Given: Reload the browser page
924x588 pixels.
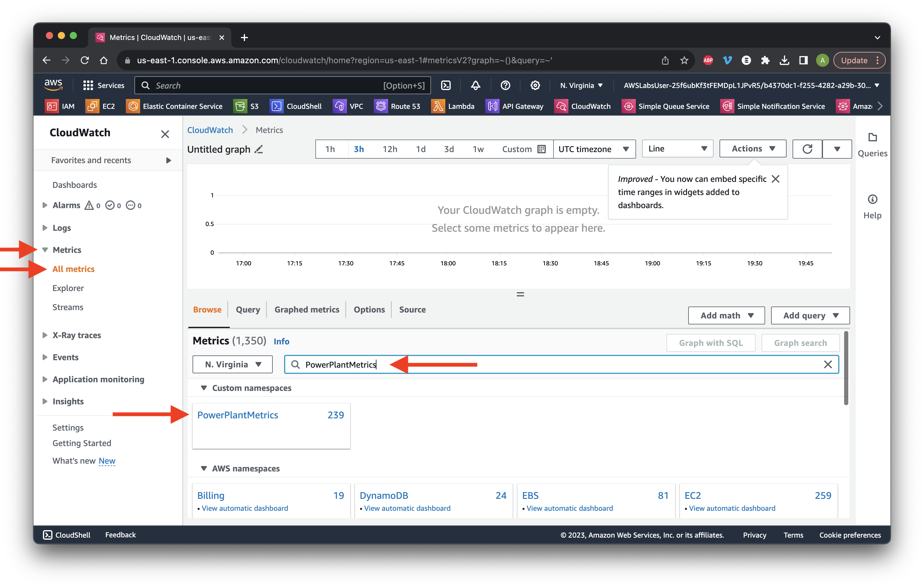Looking at the screenshot, I should coord(85,60).
